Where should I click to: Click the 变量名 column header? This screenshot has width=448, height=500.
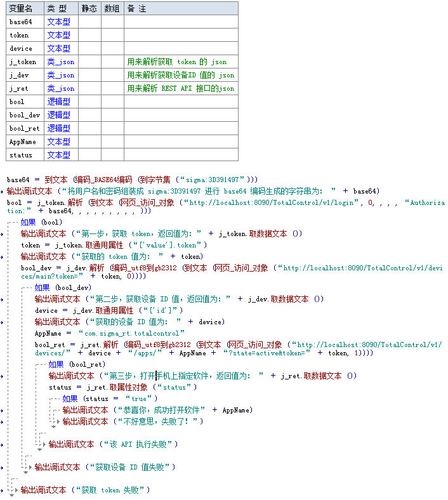point(25,9)
